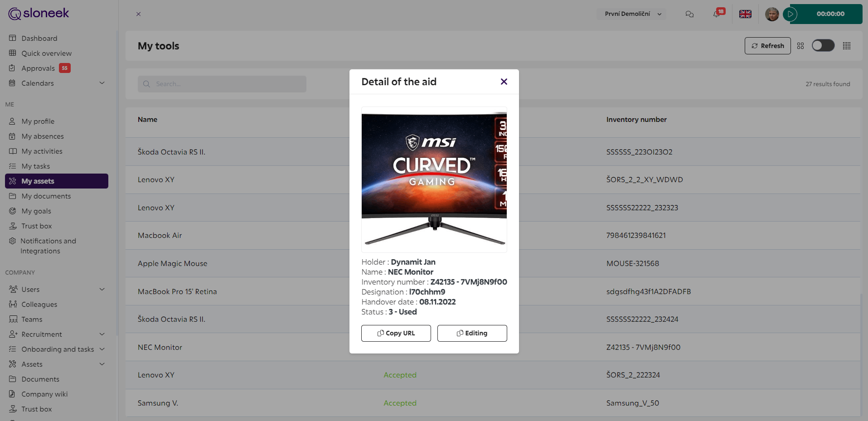Click the Quick overview grid icon
The height and width of the screenshot is (421, 868).
pos(13,53)
